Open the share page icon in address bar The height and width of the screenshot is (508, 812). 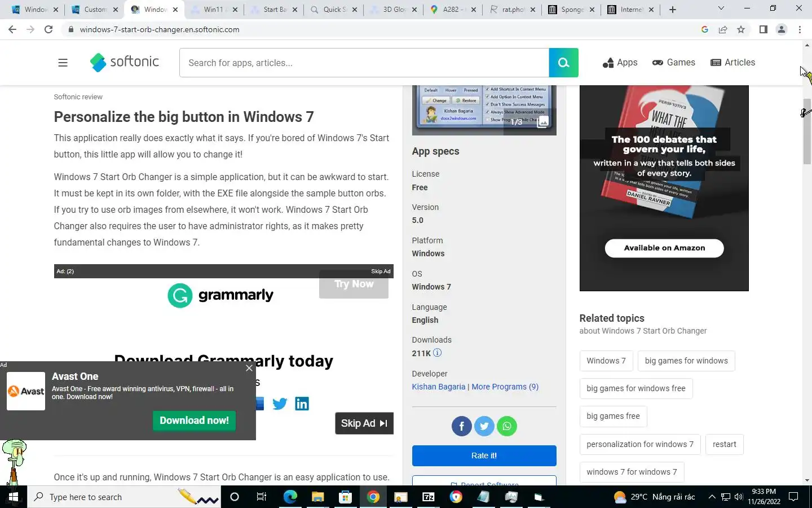(x=723, y=29)
